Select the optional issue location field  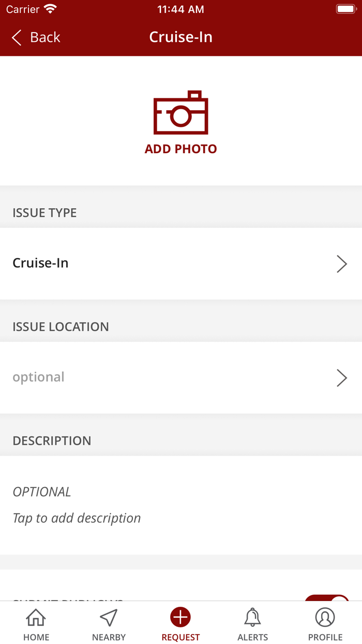pos(155,377)
